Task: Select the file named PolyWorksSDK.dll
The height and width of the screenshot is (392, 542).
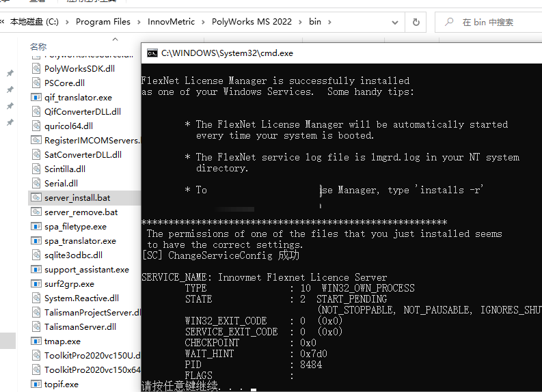Action: coord(79,69)
